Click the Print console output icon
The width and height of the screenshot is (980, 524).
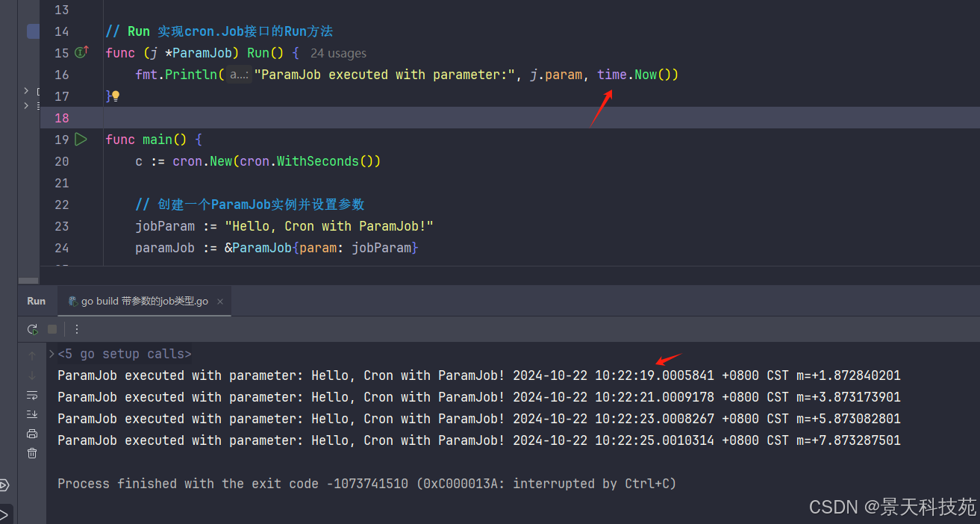coord(32,434)
